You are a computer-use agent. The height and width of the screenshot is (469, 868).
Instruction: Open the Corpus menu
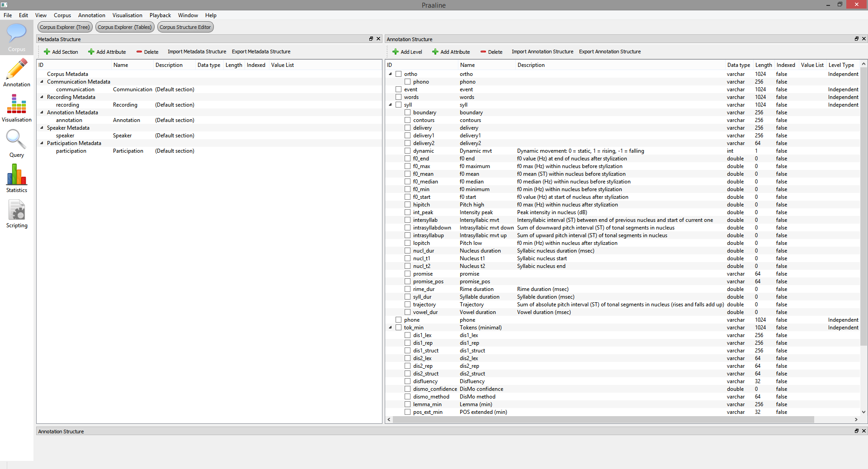pos(62,15)
